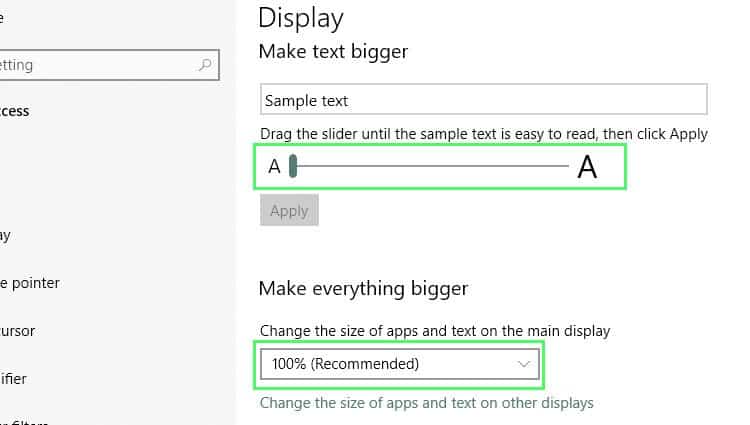Viewport: 750px width, 425px height.
Task: Click the settings search field
Action: (109, 65)
